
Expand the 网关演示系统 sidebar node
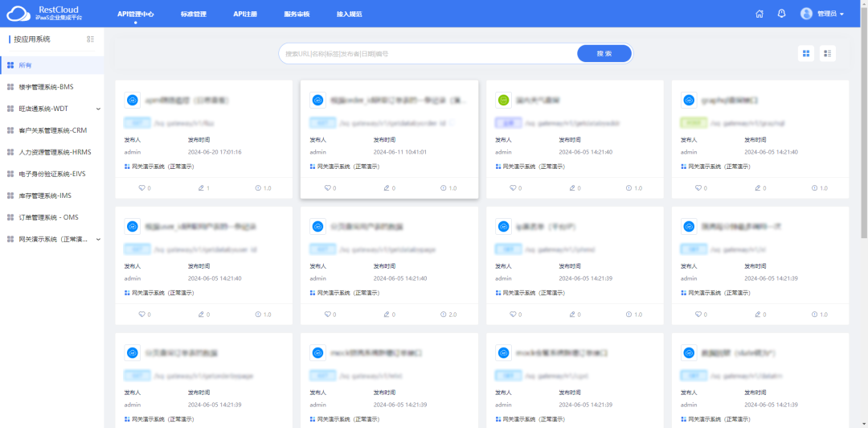point(98,239)
